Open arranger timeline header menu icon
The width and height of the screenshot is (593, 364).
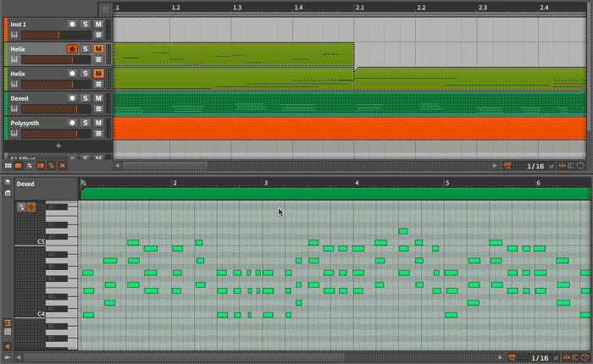106,9
